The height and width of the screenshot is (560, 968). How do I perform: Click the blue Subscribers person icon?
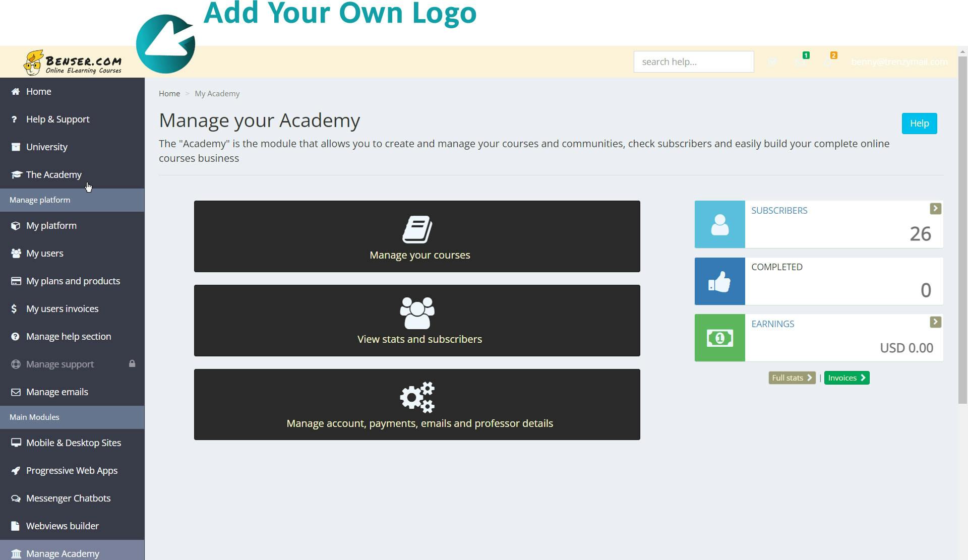coord(719,224)
